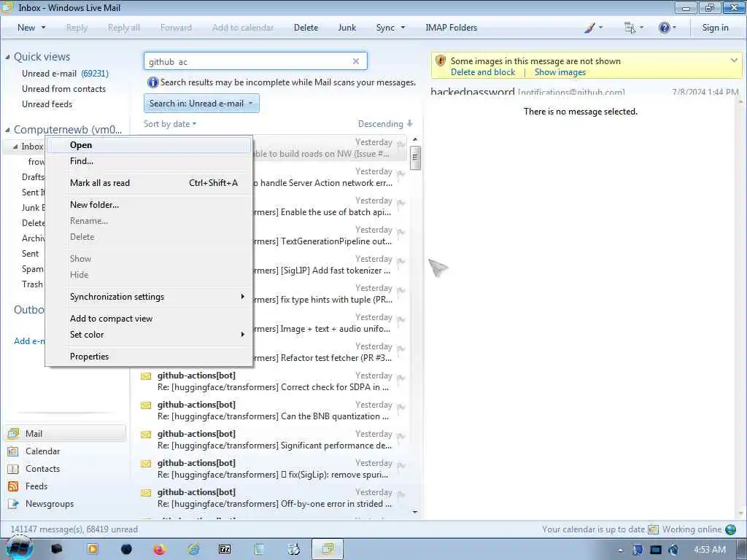Click the volume icon in system tray

pos(673,550)
